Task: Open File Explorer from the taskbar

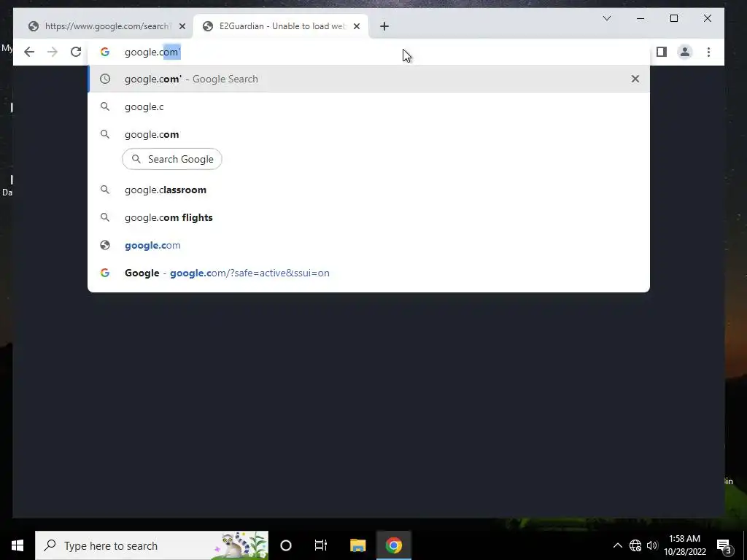Action: (357, 545)
